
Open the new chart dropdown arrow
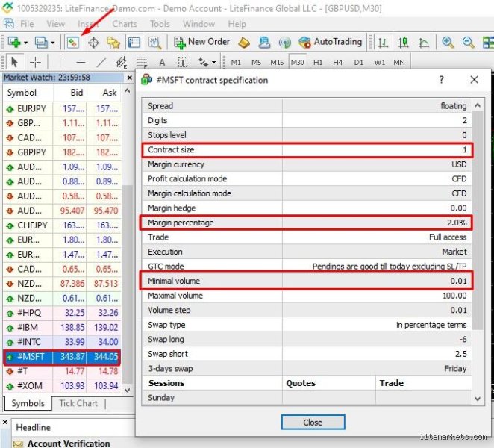click(26, 43)
